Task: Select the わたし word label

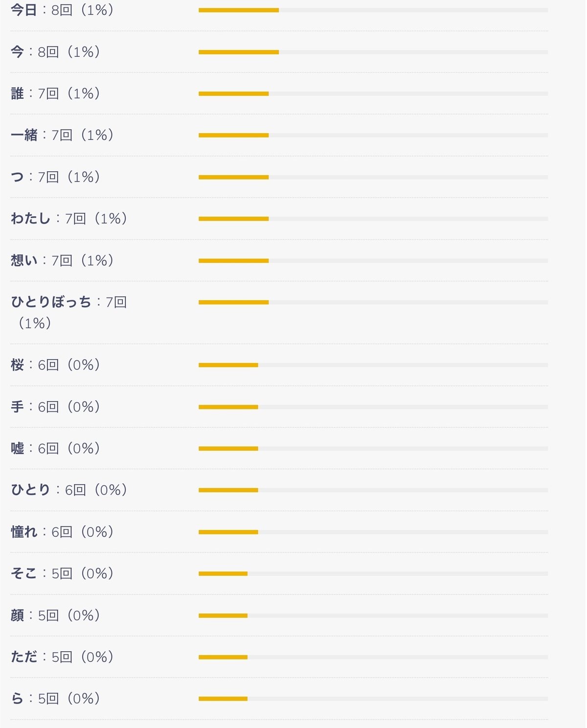Action: 31,219
